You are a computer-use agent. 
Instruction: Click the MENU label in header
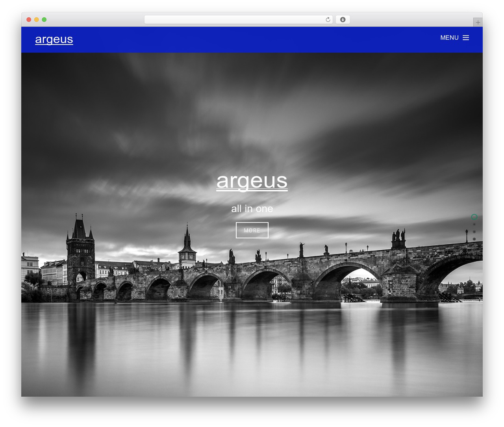tap(449, 38)
